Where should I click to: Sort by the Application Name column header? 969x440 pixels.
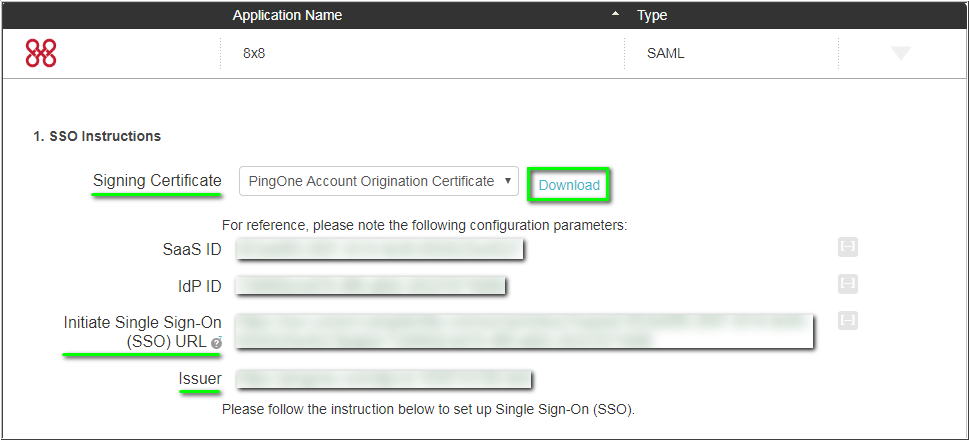coord(287,15)
